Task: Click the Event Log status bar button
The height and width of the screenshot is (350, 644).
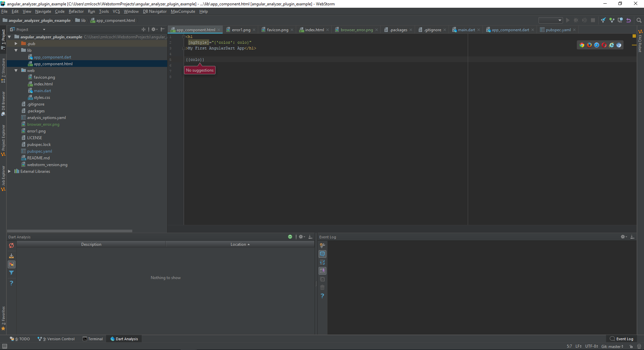Action: pyautogui.click(x=622, y=339)
